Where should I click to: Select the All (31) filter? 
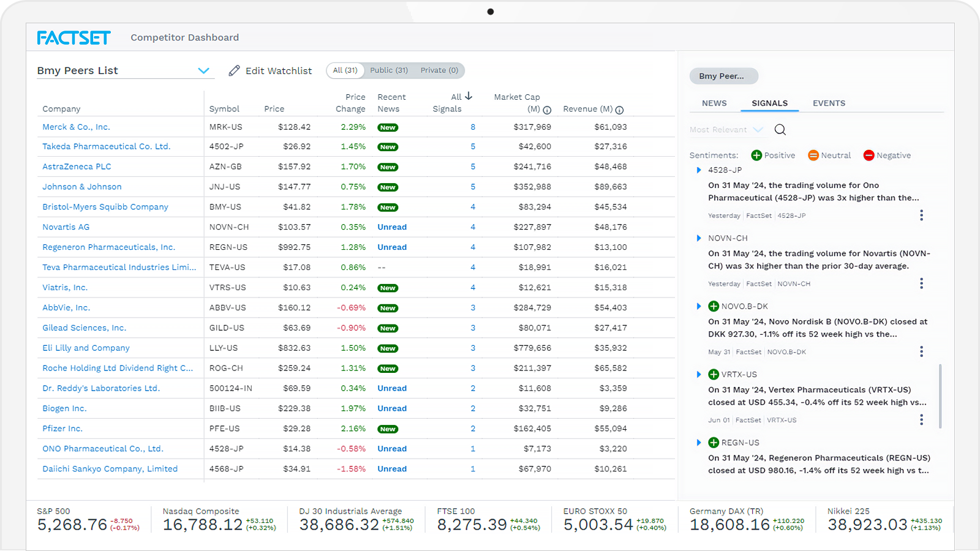click(x=345, y=70)
